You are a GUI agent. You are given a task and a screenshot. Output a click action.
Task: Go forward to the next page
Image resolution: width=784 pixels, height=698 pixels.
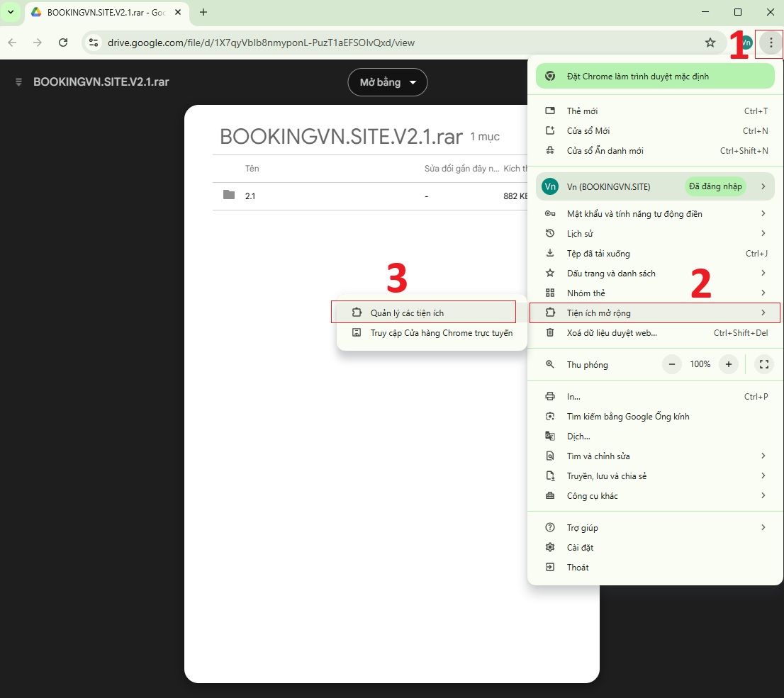coord(38,43)
